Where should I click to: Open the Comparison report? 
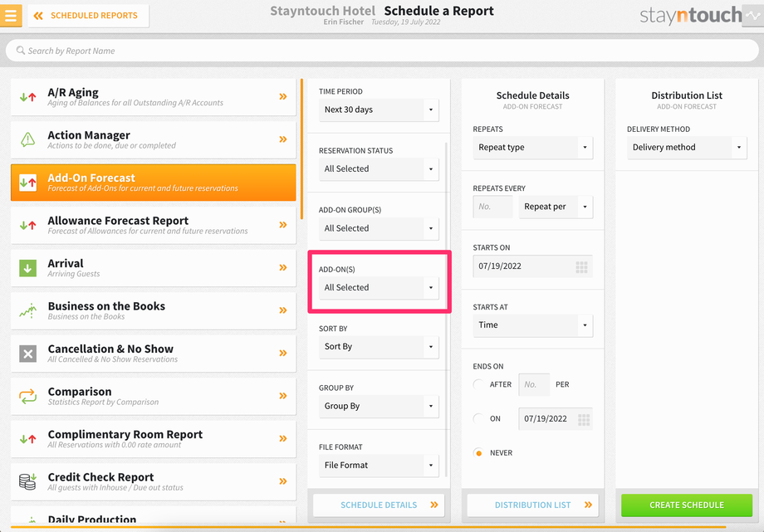point(153,396)
